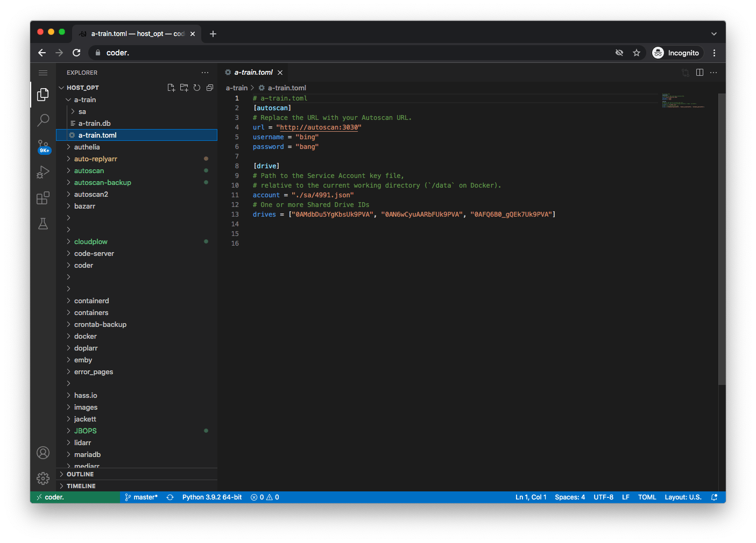756x543 pixels.
Task: Open the Extensions view
Action: click(43, 198)
